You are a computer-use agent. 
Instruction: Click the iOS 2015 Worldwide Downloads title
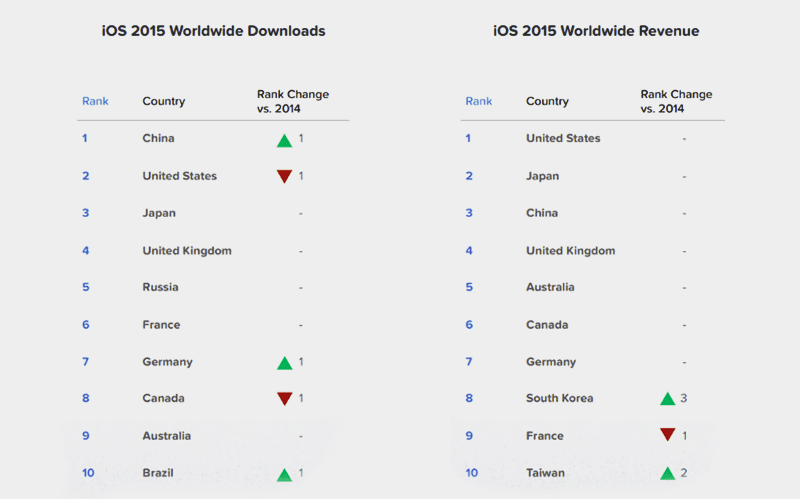pyautogui.click(x=213, y=31)
